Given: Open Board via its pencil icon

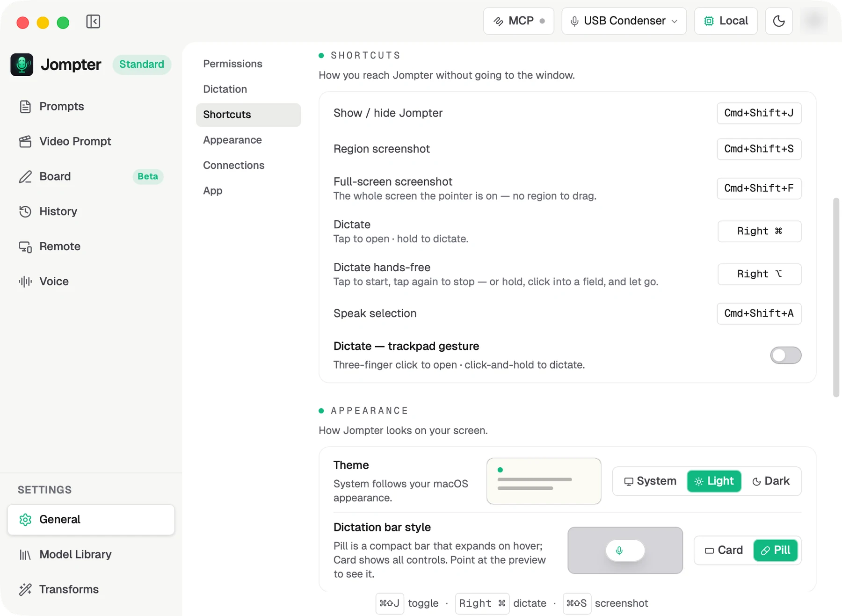Looking at the screenshot, I should pos(25,176).
